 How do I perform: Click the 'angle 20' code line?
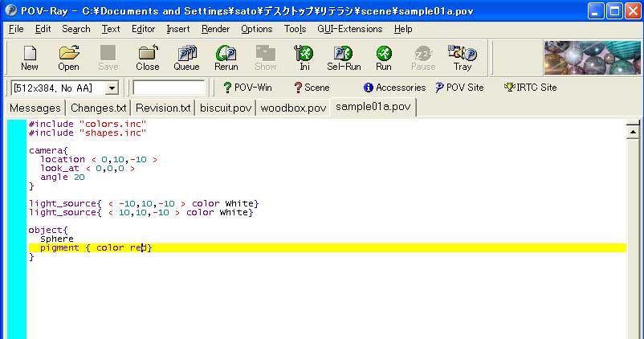pos(63,177)
